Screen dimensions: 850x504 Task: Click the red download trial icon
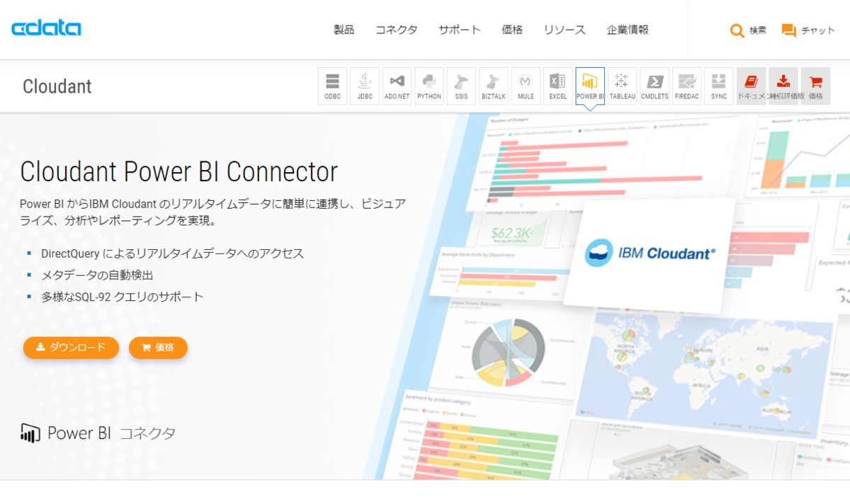coord(783,86)
